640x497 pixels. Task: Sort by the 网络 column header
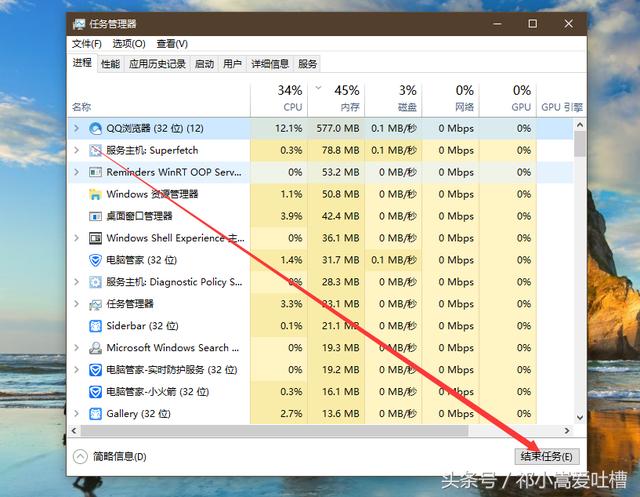(x=450, y=99)
